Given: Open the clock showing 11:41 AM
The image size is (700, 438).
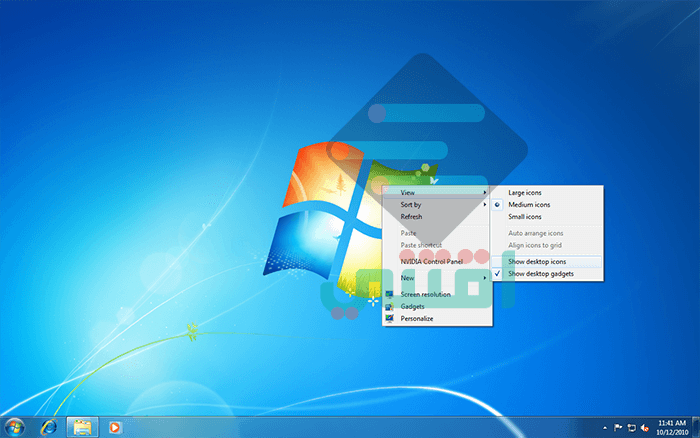Looking at the screenshot, I should (672, 423).
